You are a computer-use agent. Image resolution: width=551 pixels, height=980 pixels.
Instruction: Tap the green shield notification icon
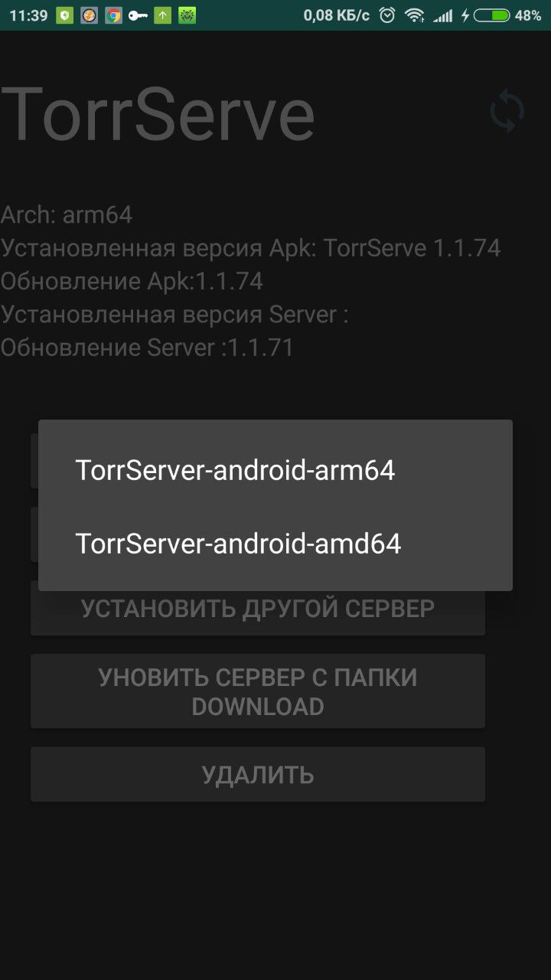[x=65, y=15]
